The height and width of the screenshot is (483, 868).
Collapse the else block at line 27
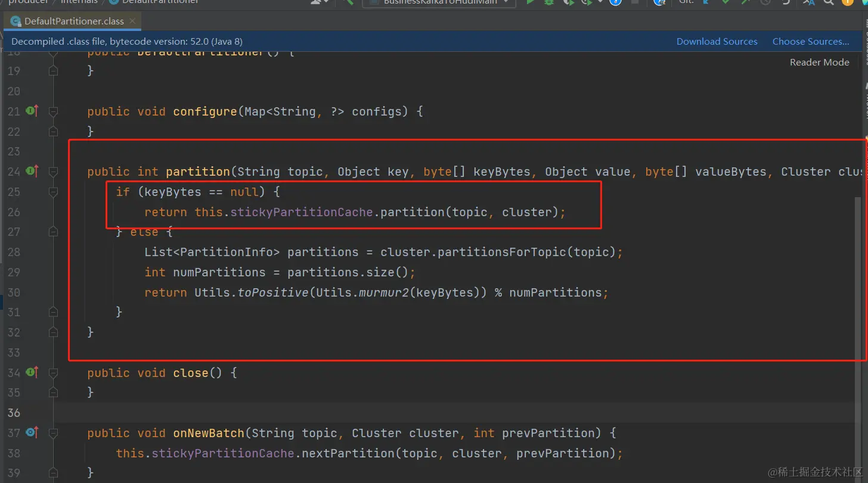click(53, 232)
